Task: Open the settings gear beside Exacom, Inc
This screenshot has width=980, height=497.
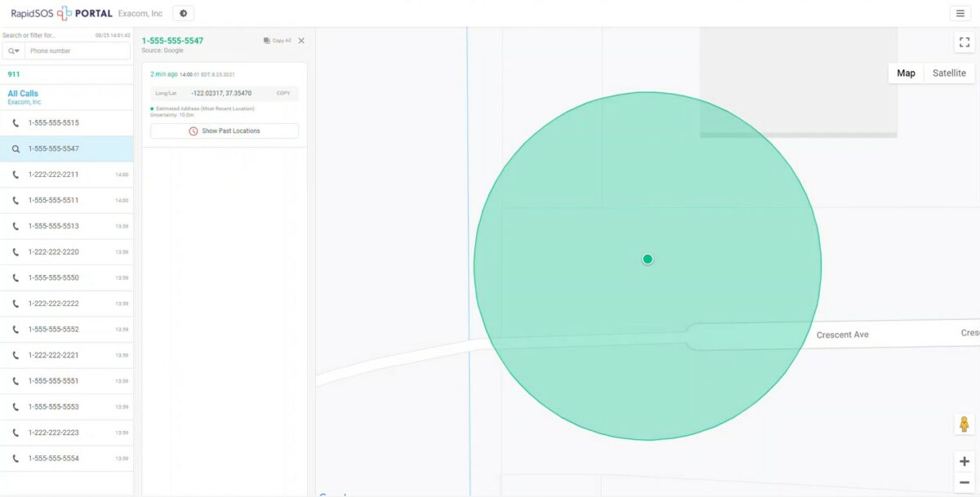Action: pyautogui.click(x=181, y=13)
